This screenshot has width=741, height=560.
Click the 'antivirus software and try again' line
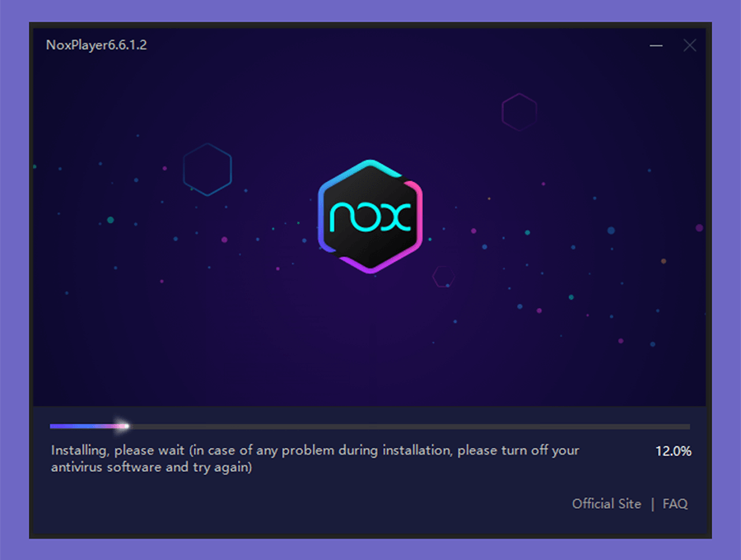pyautogui.click(x=151, y=468)
